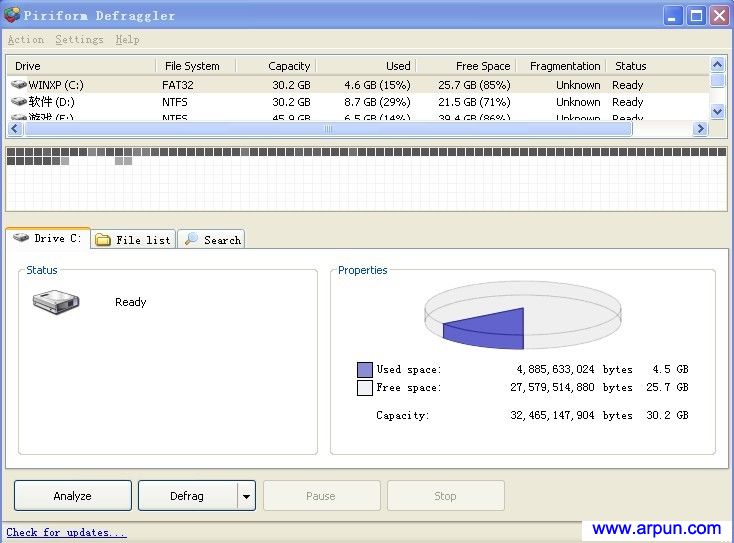This screenshot has height=543, width=734.
Task: Start defragmentation with Defrag button
Action: pyautogui.click(x=187, y=496)
